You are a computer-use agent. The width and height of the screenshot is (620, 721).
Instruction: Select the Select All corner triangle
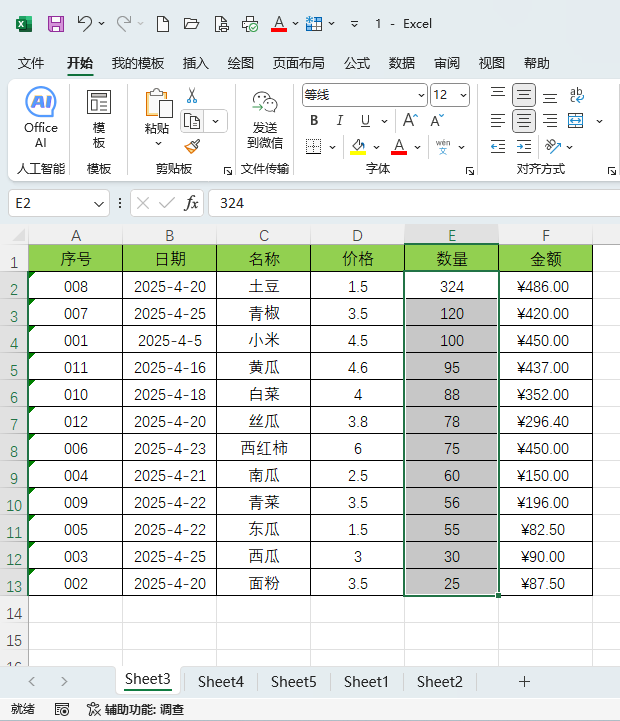pos(18,235)
